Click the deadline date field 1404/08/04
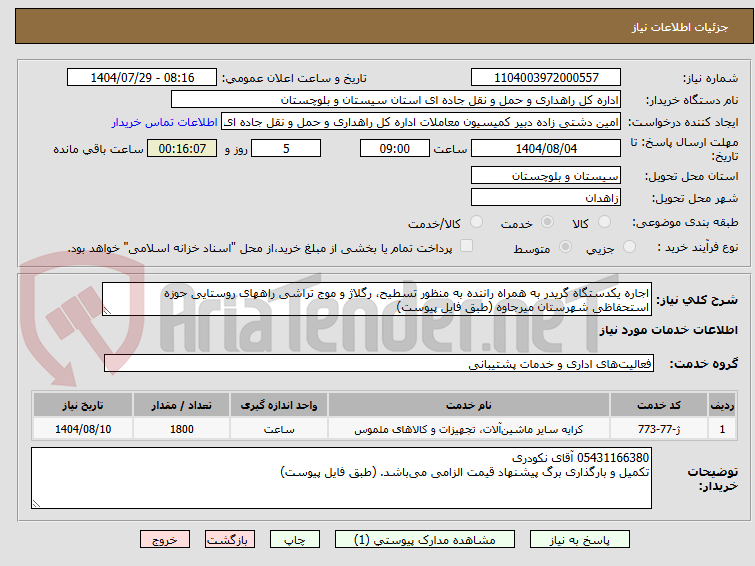The height and width of the screenshot is (566, 755). (x=546, y=148)
